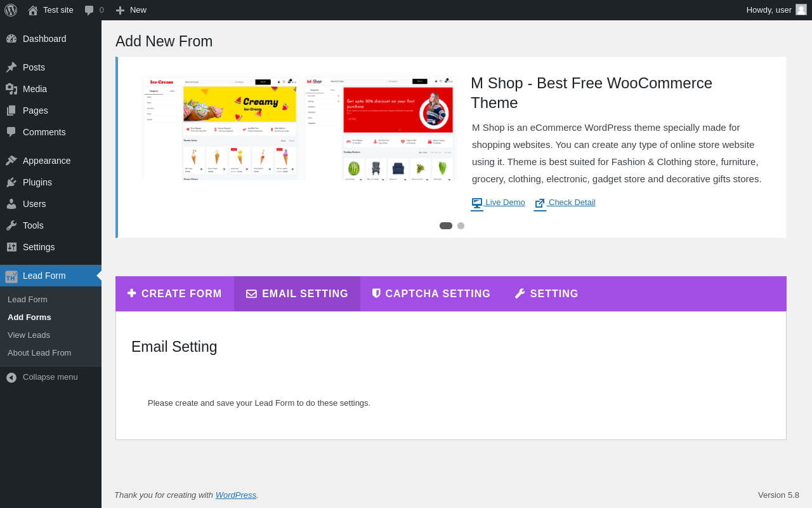Image resolution: width=812 pixels, height=508 pixels.
Task: Click the New link in admin bar
Action: [x=138, y=10]
